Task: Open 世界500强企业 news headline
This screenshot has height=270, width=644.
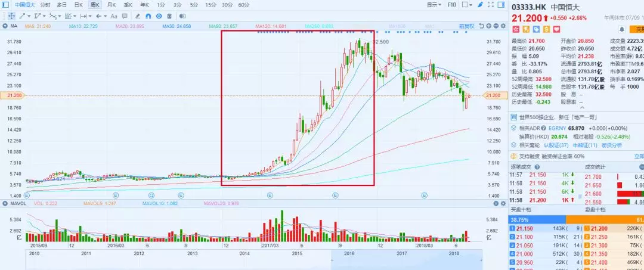Action: 558,117
